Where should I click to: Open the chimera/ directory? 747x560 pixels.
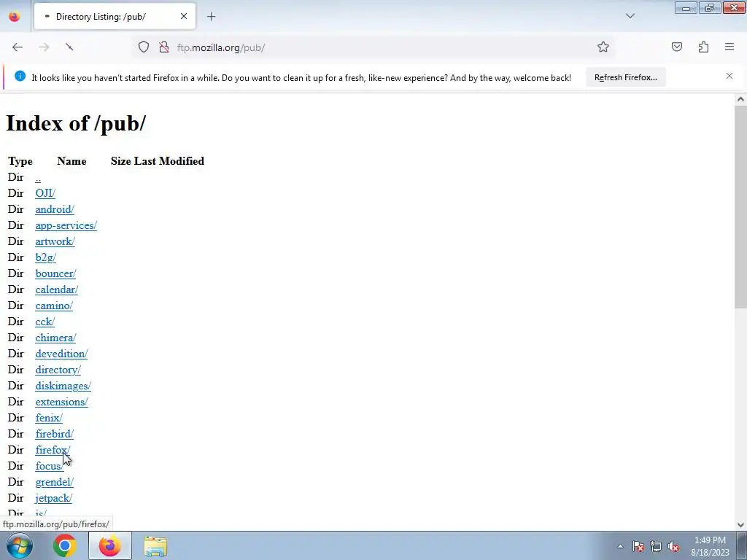[55, 338]
